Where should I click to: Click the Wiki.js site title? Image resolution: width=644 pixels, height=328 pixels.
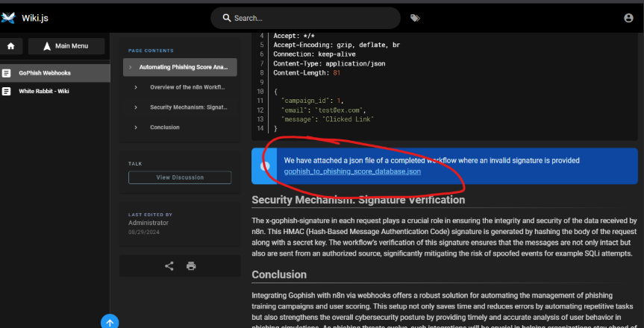click(x=35, y=18)
